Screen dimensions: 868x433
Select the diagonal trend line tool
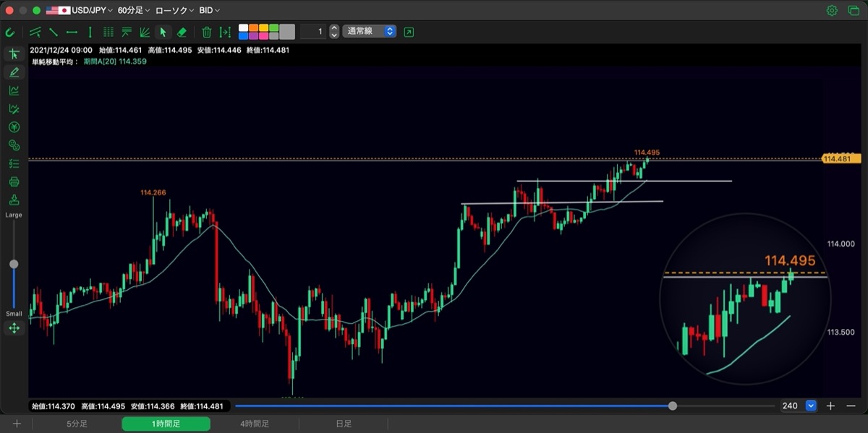pos(53,32)
